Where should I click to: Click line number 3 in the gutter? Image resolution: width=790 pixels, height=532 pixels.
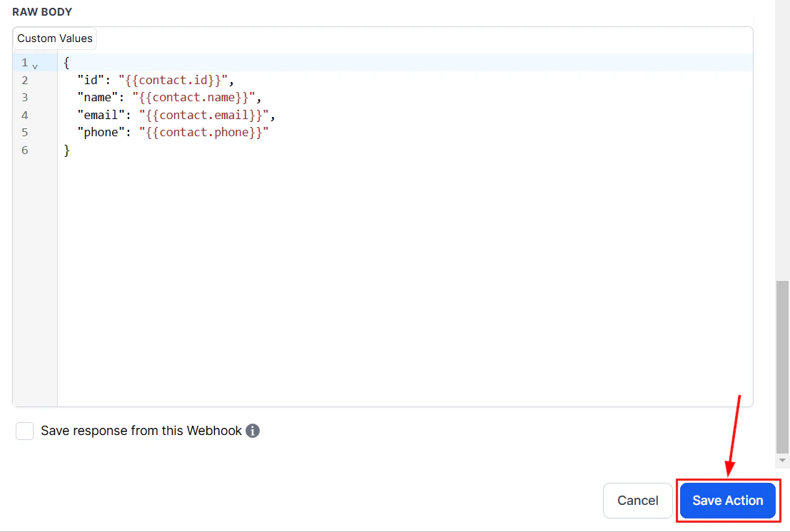click(x=24, y=97)
